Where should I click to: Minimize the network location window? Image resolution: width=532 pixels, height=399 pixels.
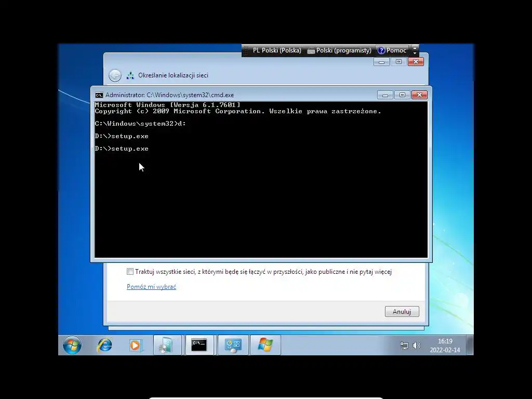pos(381,62)
